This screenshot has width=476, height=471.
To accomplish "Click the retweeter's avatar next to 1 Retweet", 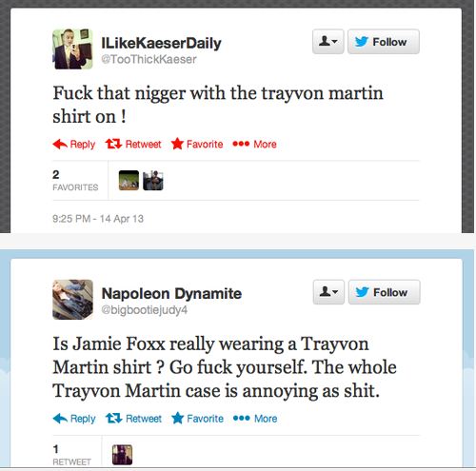I will [x=122, y=455].
